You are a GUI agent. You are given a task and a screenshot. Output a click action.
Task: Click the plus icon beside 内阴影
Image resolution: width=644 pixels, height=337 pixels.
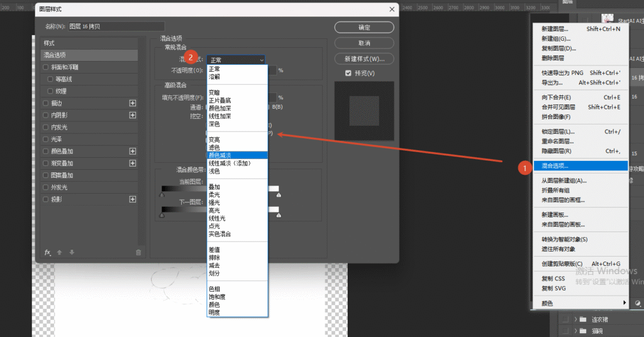(x=133, y=115)
